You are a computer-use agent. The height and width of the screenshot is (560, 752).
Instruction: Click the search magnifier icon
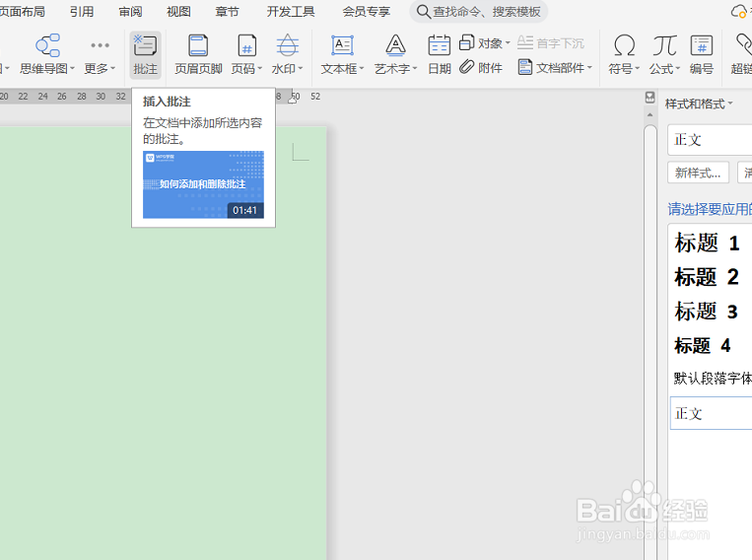(x=423, y=12)
